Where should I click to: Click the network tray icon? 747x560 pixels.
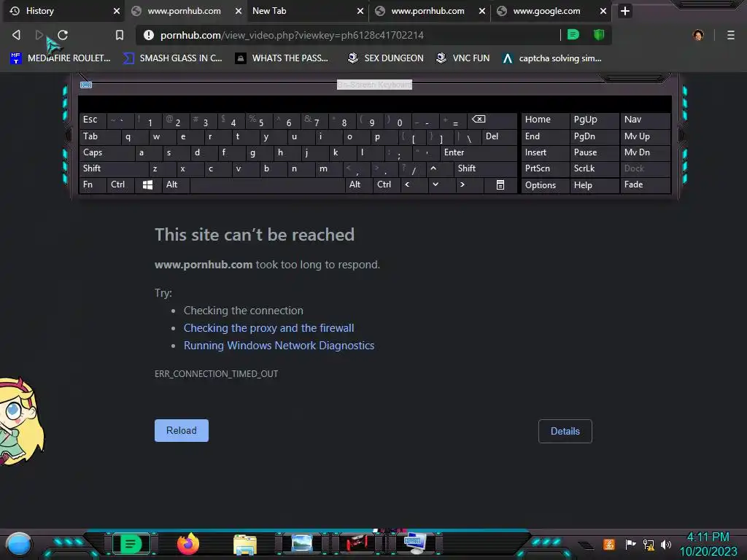click(649, 544)
